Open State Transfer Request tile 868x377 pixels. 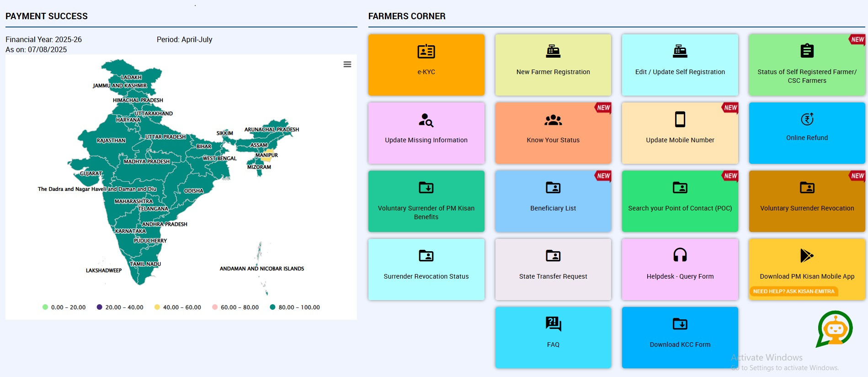pyautogui.click(x=553, y=269)
